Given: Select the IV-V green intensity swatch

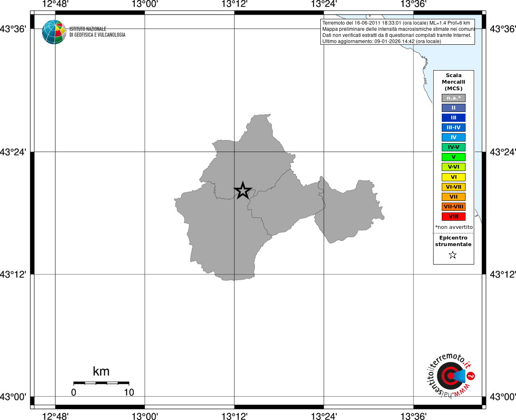Looking at the screenshot, I should pyautogui.click(x=454, y=147).
